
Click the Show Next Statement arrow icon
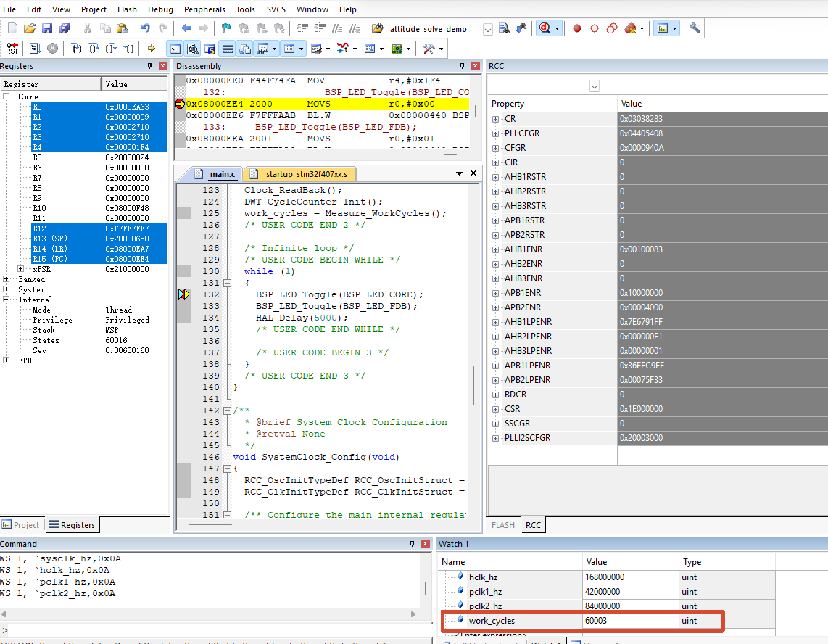click(x=151, y=49)
